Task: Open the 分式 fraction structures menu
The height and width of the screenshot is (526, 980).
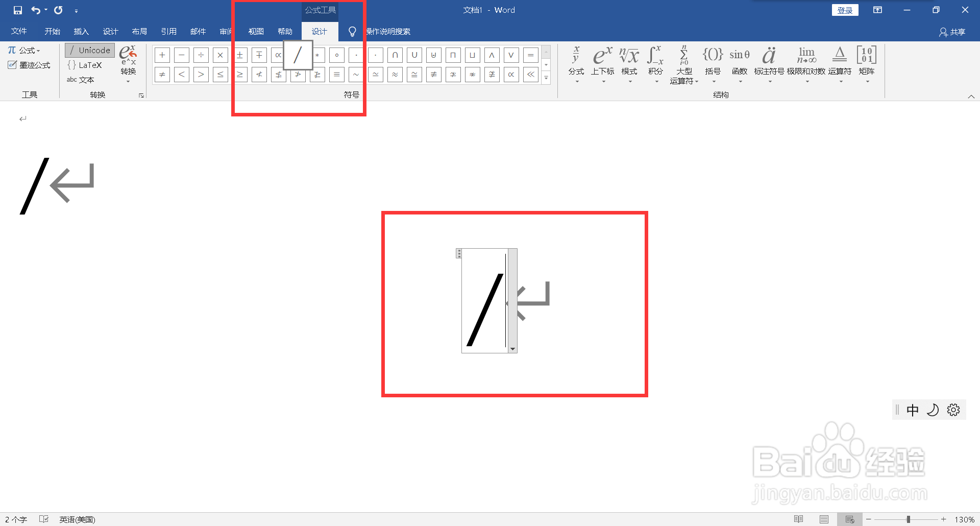Action: pos(576,65)
